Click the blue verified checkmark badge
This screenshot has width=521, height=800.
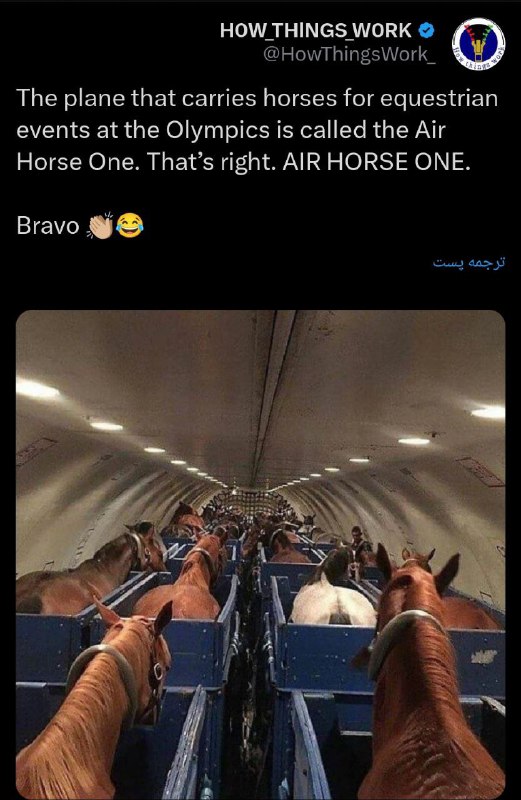(427, 31)
